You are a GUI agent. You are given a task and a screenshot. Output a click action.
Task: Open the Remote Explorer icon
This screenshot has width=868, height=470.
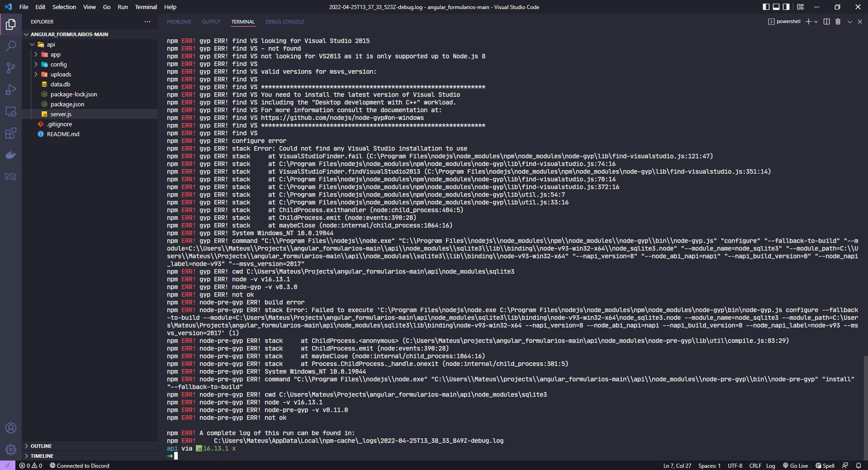point(11,111)
